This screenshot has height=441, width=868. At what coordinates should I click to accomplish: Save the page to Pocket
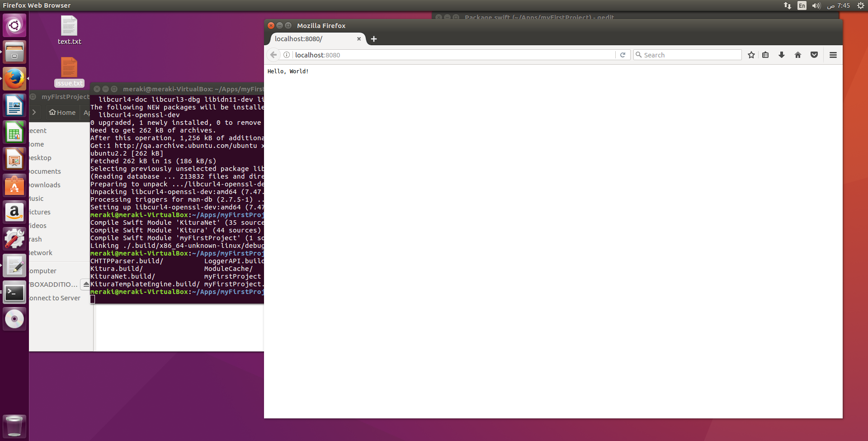814,55
